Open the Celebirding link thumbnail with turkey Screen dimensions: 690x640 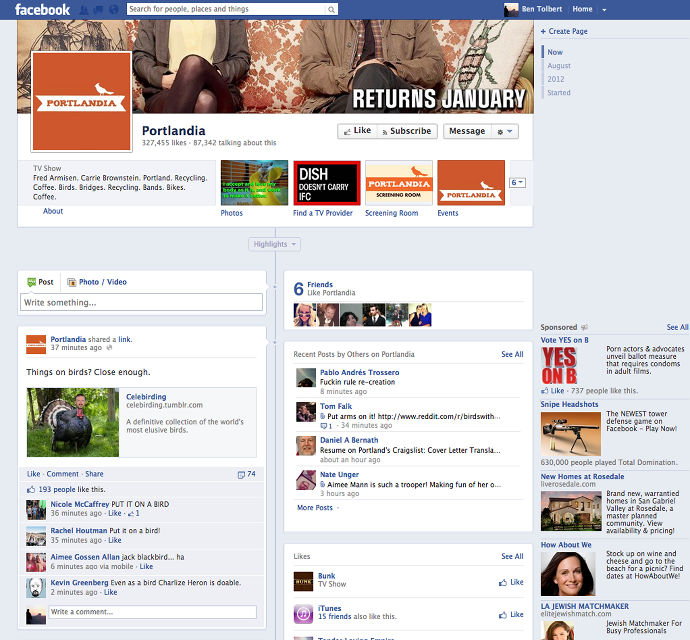coord(73,422)
